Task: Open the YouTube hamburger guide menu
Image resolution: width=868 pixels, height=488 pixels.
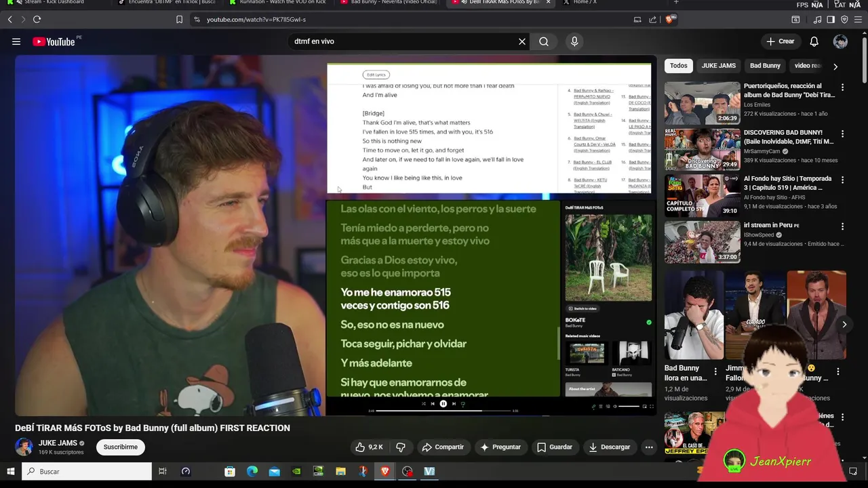Action: click(16, 41)
